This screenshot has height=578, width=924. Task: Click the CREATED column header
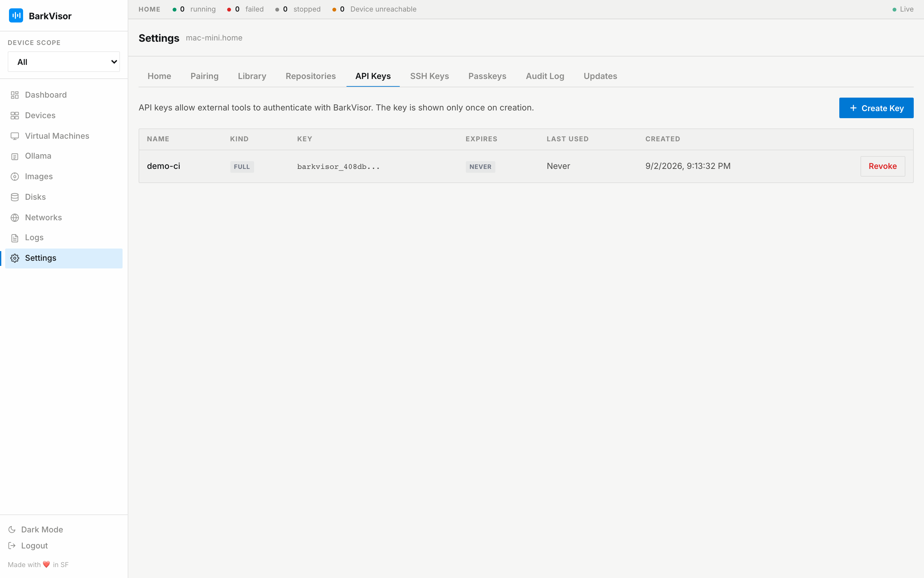(663, 139)
